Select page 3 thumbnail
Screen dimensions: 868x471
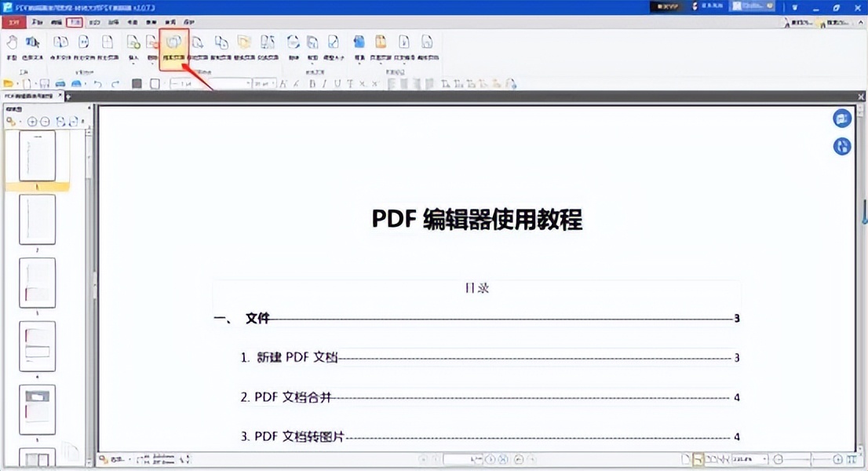click(x=37, y=283)
